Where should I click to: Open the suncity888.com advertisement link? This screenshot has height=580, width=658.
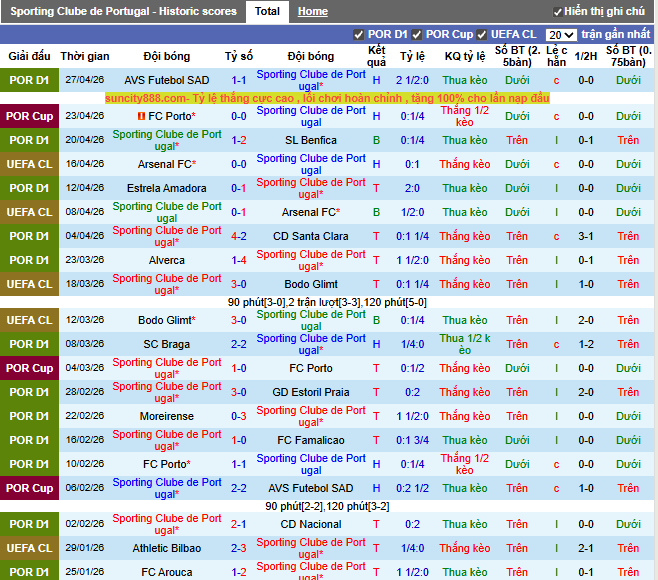point(327,98)
